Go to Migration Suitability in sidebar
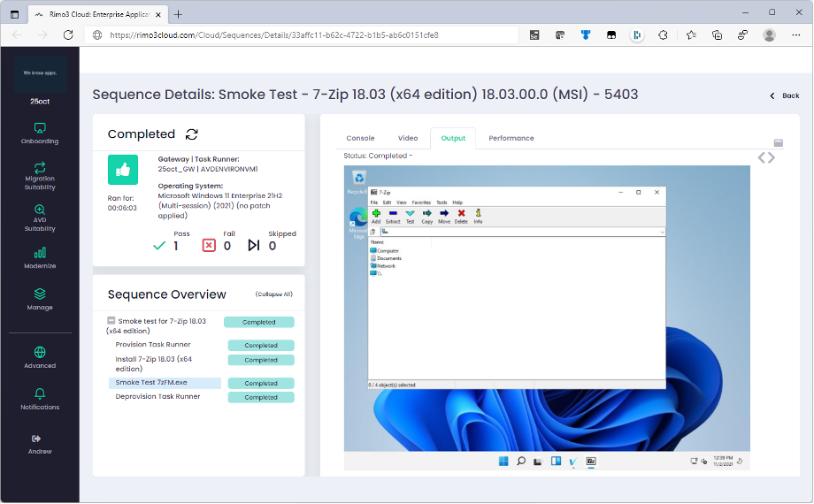Screen dimensions: 814x504 click(40, 168)
